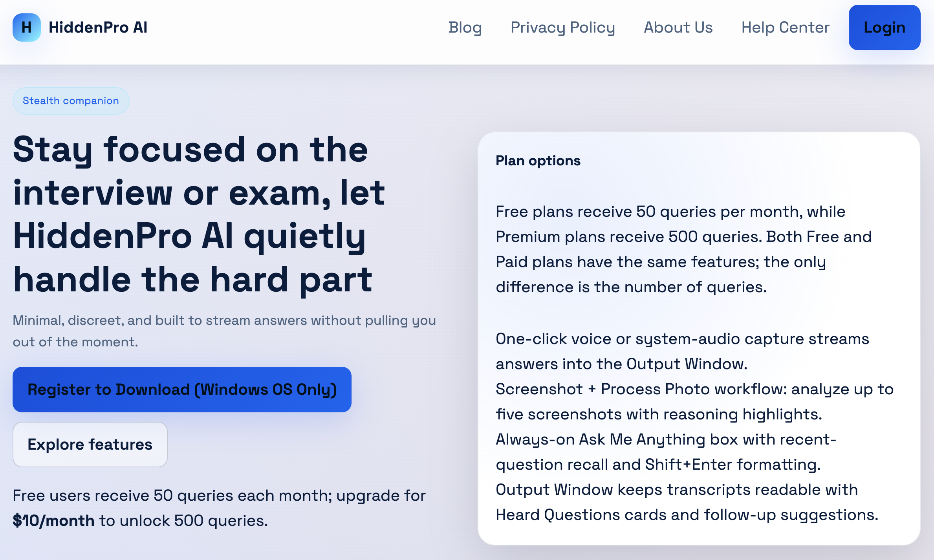Click the HiddenPro AI brand name

[x=98, y=27]
